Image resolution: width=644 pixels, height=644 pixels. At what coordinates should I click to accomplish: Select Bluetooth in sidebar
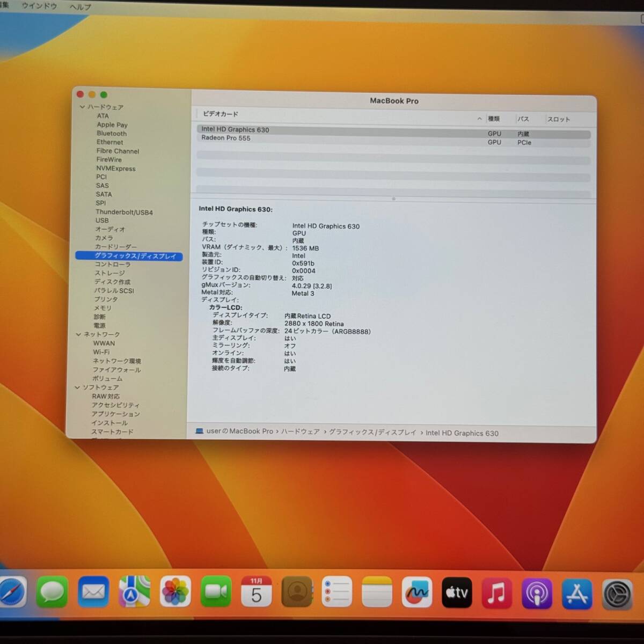click(112, 133)
